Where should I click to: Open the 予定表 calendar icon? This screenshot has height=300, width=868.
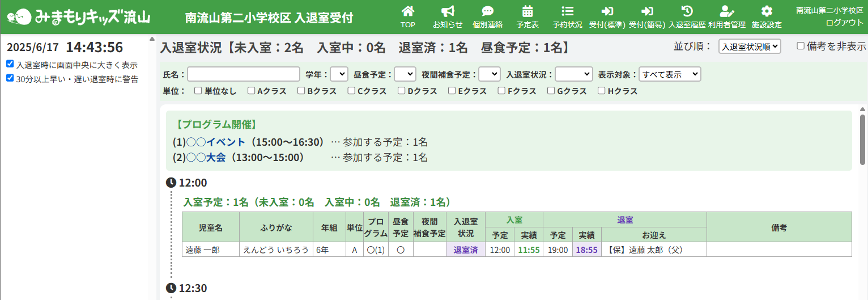pos(527,11)
